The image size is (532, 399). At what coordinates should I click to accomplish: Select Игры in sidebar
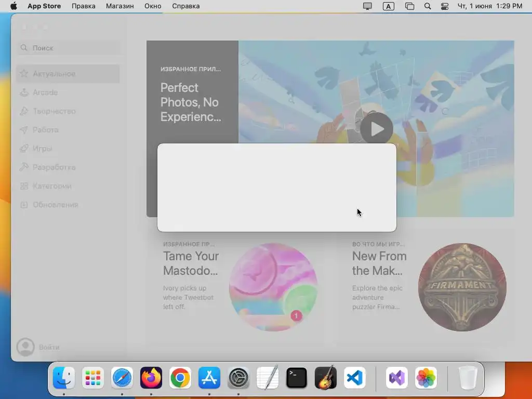tap(68, 148)
